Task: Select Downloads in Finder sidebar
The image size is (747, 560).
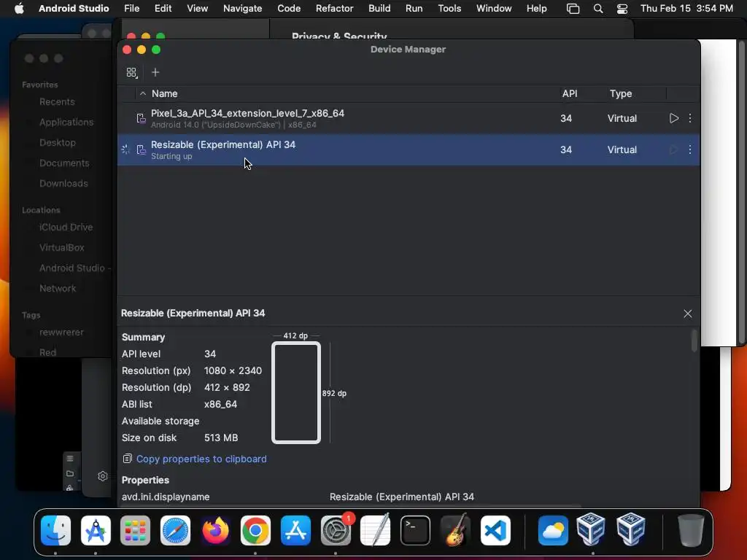Action: (x=63, y=183)
